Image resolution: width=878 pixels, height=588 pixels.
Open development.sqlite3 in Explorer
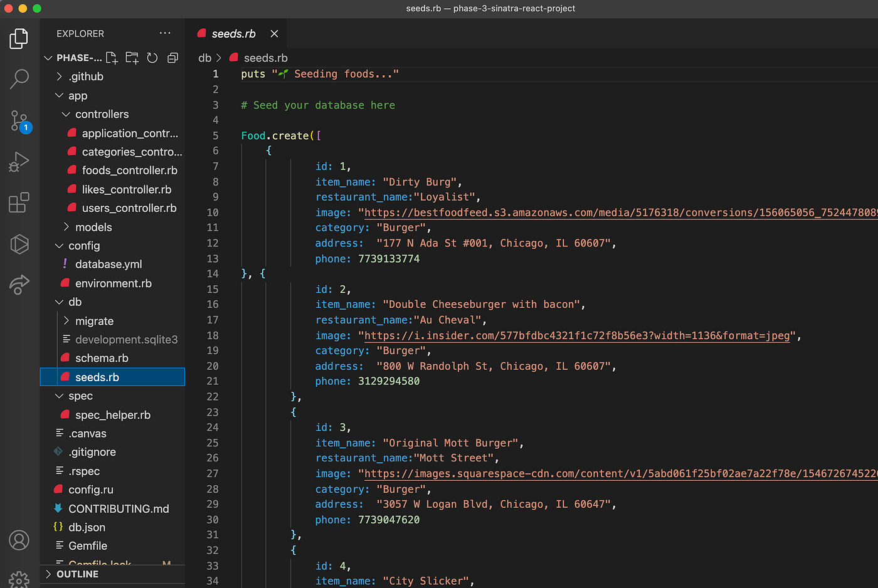[112, 340]
